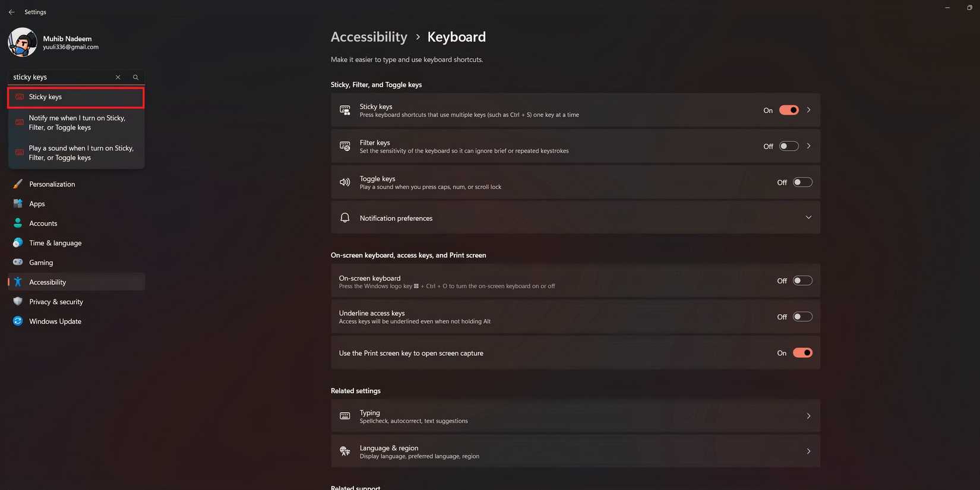
Task: Select Accessibility in the sidebar
Action: pyautogui.click(x=48, y=282)
